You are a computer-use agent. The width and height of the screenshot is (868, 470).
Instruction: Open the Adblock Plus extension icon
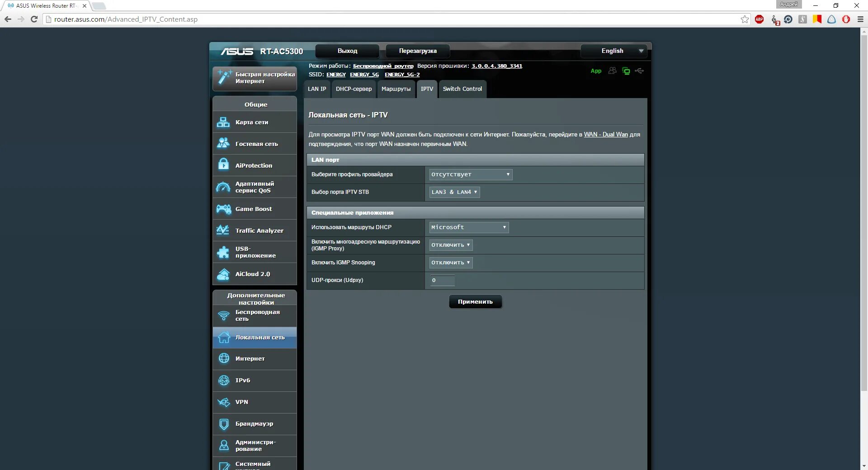759,19
